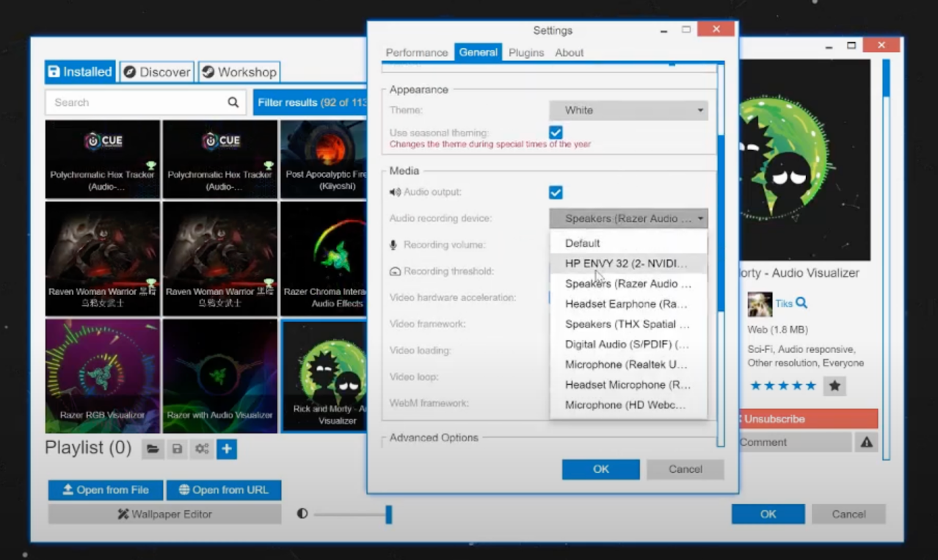
Task: Click the save playlist disk icon
Action: 177,449
